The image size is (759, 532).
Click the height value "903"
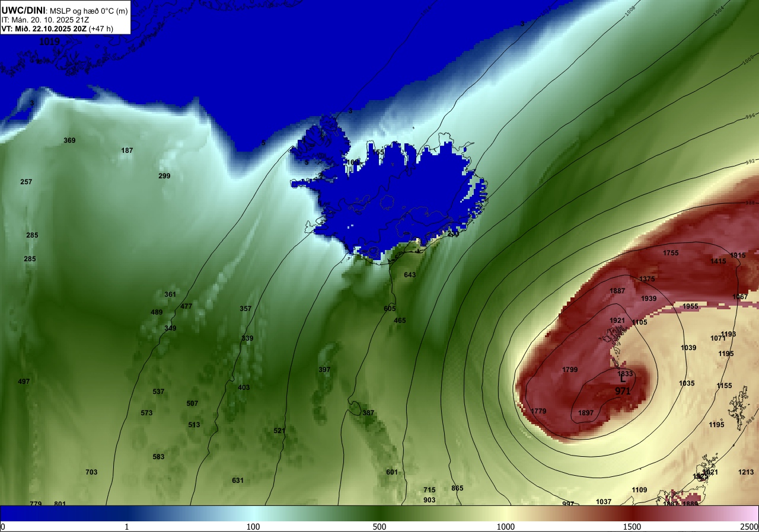click(429, 500)
